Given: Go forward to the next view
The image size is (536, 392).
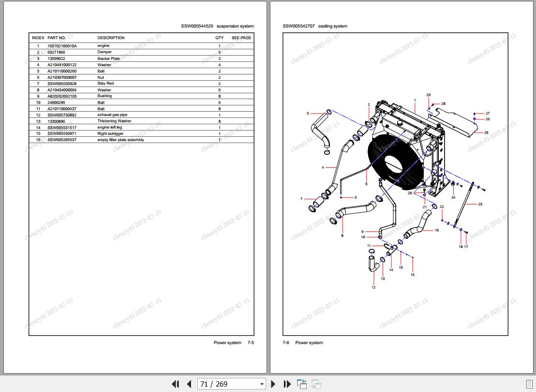Looking at the screenshot, I should point(316,383).
